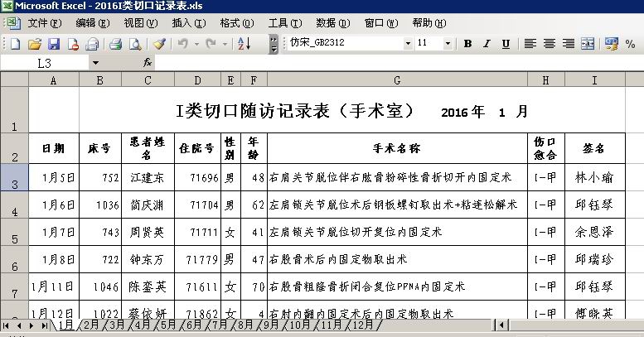Open the font size dropdown

448,43
